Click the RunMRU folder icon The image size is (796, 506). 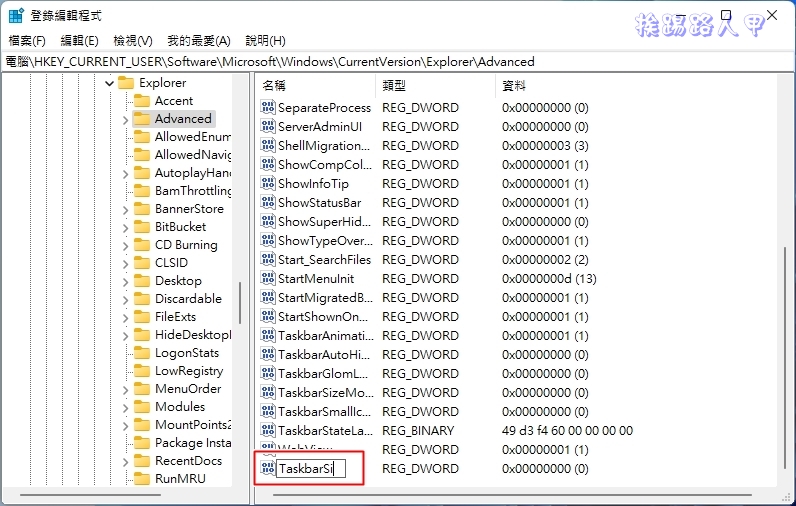pyautogui.click(x=142, y=479)
